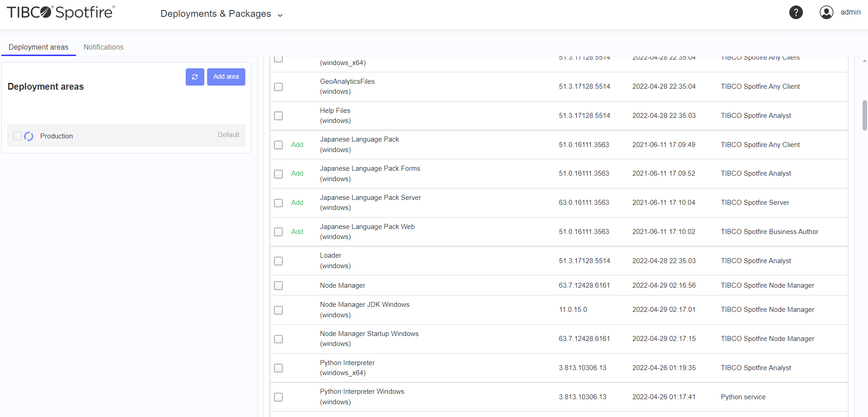The width and height of the screenshot is (868, 417).
Task: Check the Python Interpreter (windows_x64) checkbox
Action: [x=279, y=368]
